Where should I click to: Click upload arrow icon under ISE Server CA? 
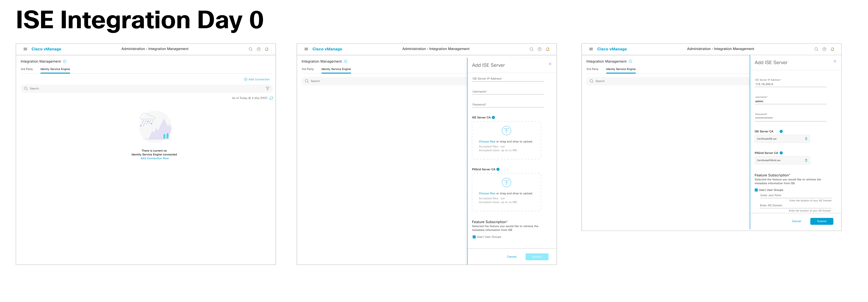pyautogui.click(x=506, y=131)
